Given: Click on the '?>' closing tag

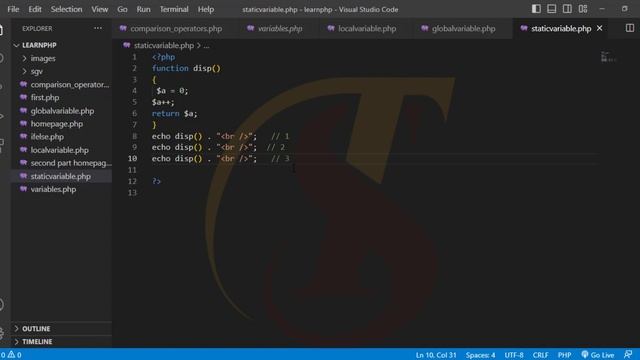Looking at the screenshot, I should [156, 181].
